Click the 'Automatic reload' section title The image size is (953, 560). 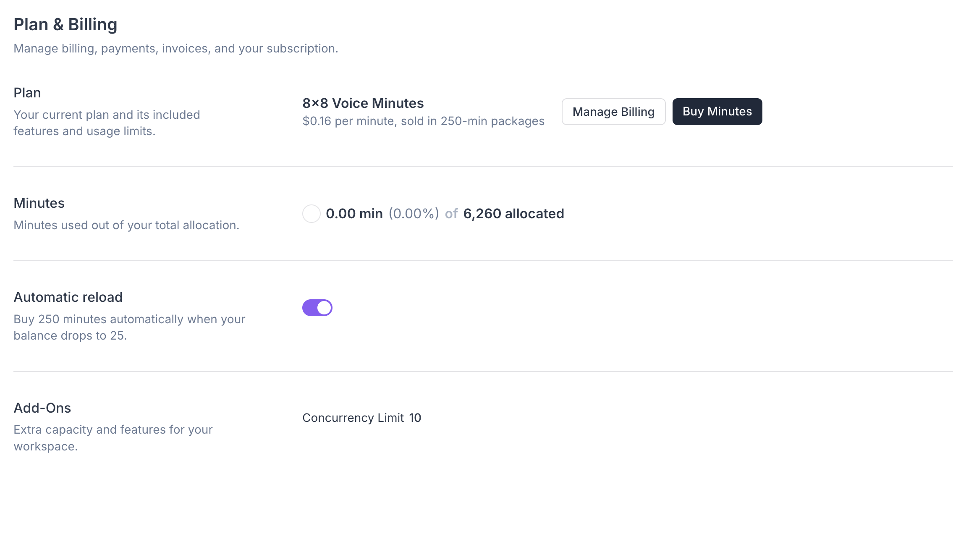tap(68, 297)
